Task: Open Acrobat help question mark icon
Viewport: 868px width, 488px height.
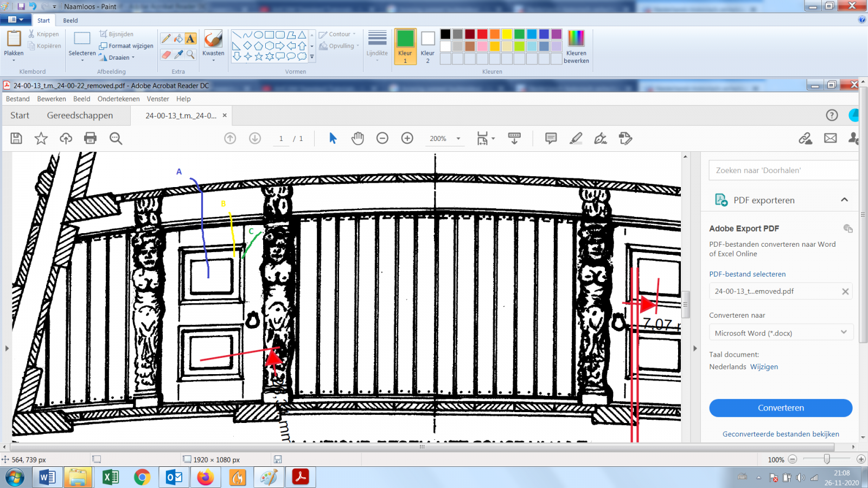Action: [832, 115]
